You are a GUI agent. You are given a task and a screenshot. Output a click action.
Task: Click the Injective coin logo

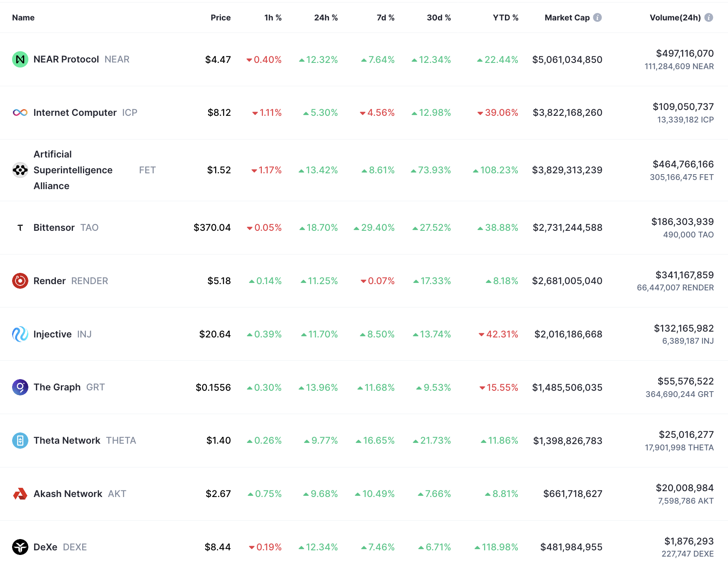pyautogui.click(x=20, y=334)
